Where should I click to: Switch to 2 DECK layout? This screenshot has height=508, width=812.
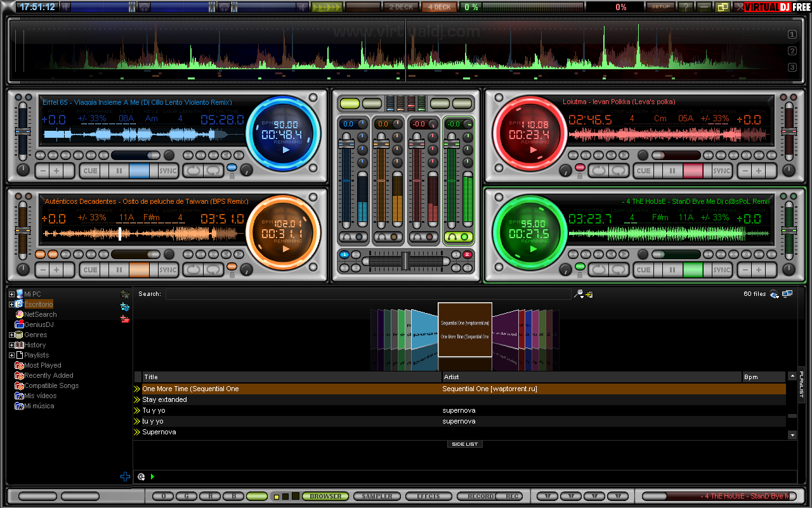(x=402, y=7)
